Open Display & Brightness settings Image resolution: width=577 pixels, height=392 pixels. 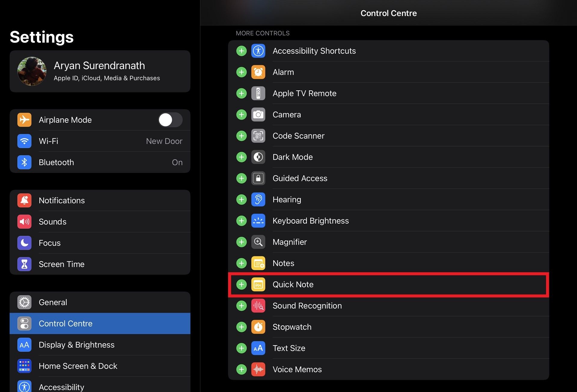point(100,345)
